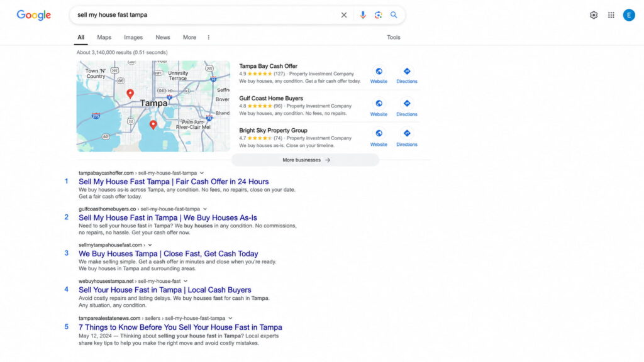Start voice search with the microphone icon

pyautogui.click(x=363, y=15)
